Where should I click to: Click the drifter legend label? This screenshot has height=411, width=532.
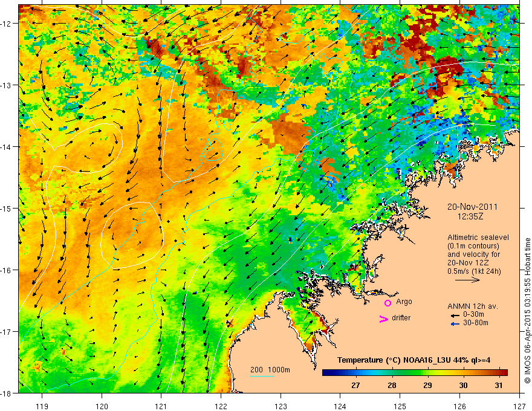[x=401, y=318]
